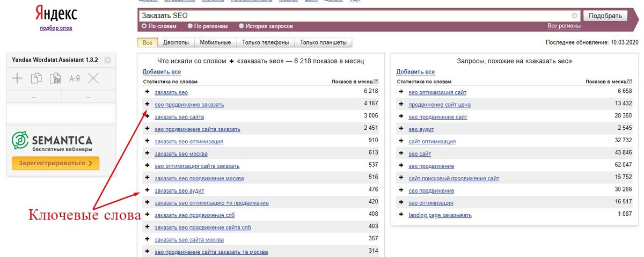Open the 'seo оптимизация' link with 16 517
The width and height of the screenshot is (644, 257).
click(x=430, y=203)
